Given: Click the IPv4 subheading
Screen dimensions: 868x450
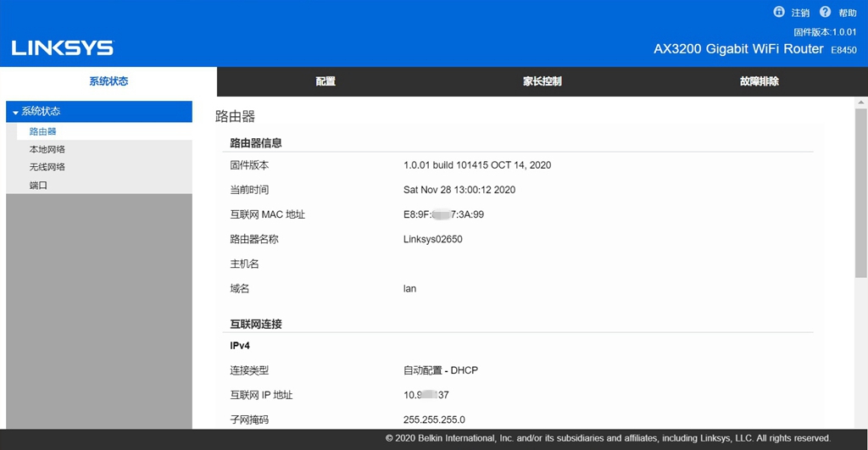Looking at the screenshot, I should (240, 346).
